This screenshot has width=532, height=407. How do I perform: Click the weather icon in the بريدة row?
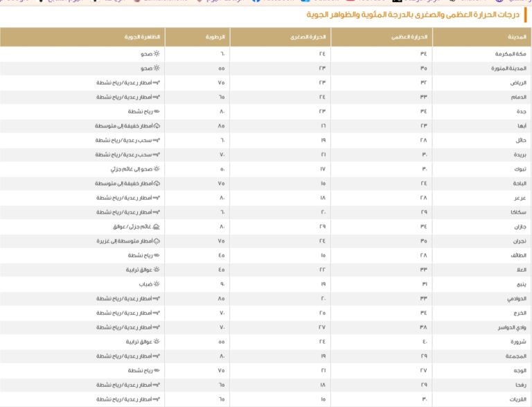tap(156, 155)
